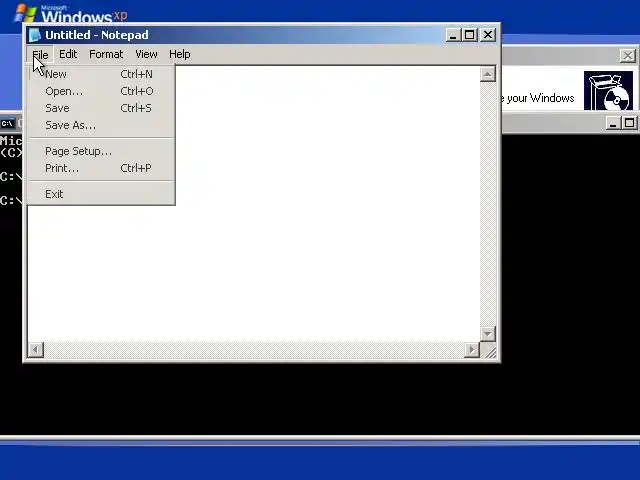Viewport: 640px width, 480px height.
Task: Click the 'your Windows' text in background dialog
Action: click(540, 98)
